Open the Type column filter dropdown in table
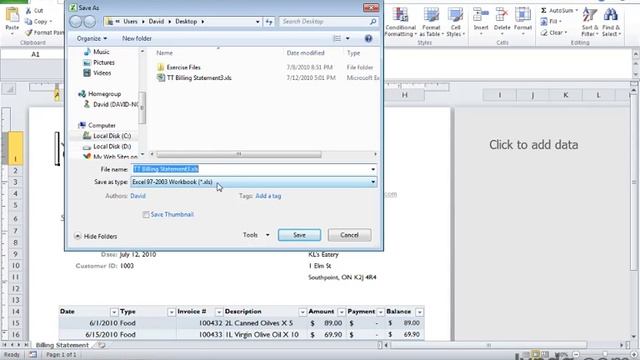Viewport: 640px width, 360px height. point(171,312)
